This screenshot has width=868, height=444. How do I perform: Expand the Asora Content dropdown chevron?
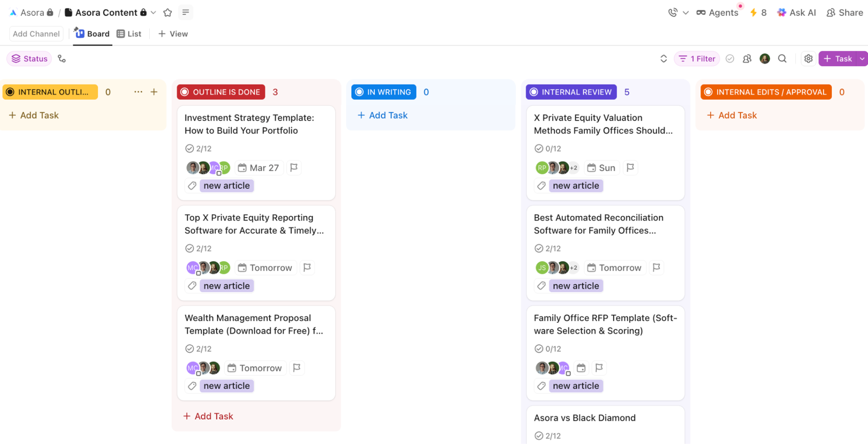pos(154,12)
